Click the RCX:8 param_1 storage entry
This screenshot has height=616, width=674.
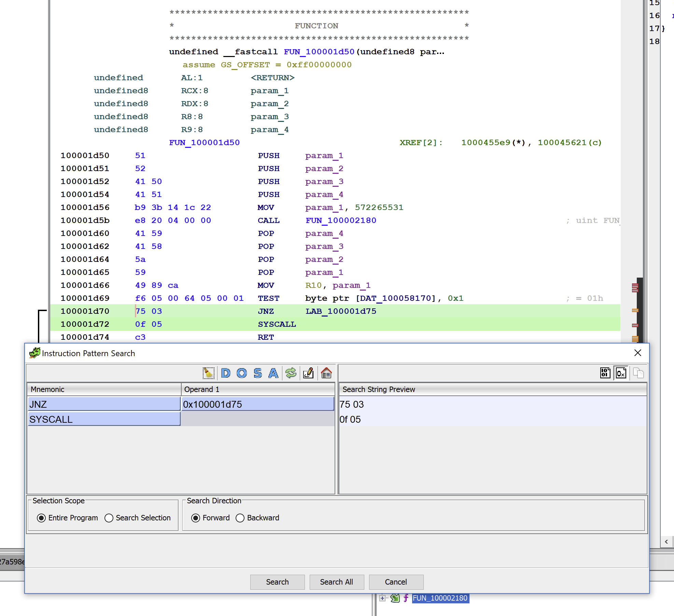(x=194, y=91)
